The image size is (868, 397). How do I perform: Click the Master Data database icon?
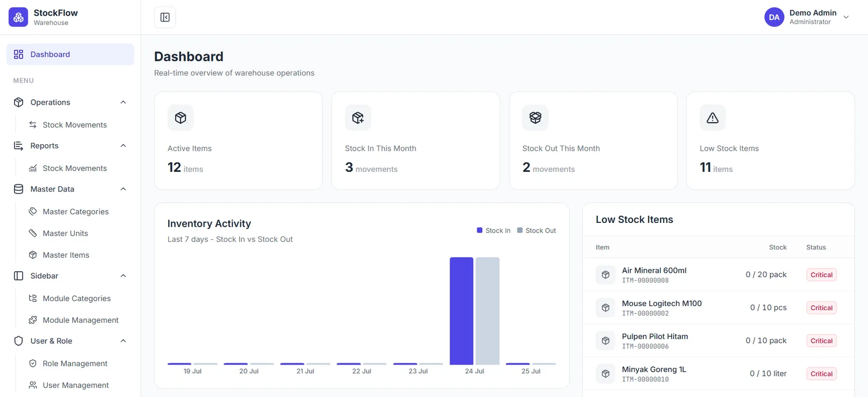(x=18, y=189)
